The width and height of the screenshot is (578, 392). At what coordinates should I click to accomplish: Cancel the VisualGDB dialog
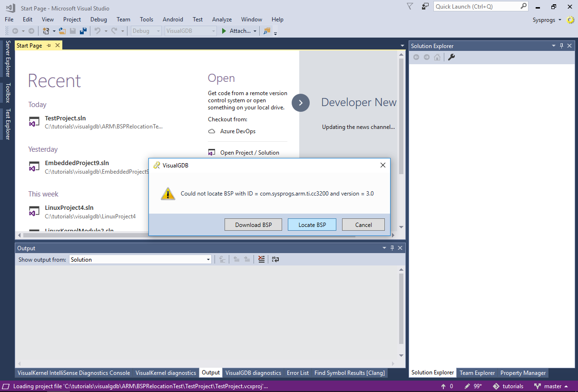tap(363, 225)
